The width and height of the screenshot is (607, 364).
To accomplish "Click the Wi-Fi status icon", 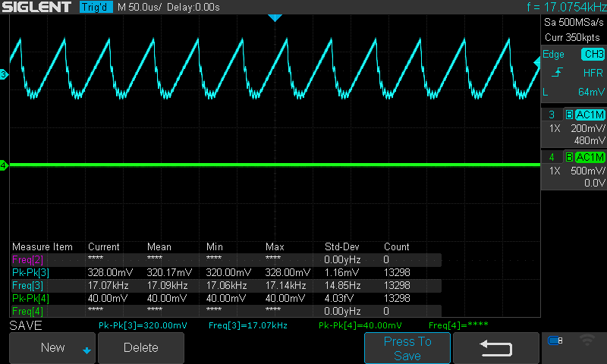I will point(587,340).
